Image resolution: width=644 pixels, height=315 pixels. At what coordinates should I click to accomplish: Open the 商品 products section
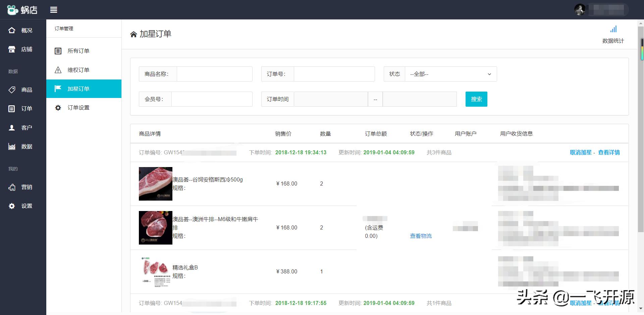point(23,90)
